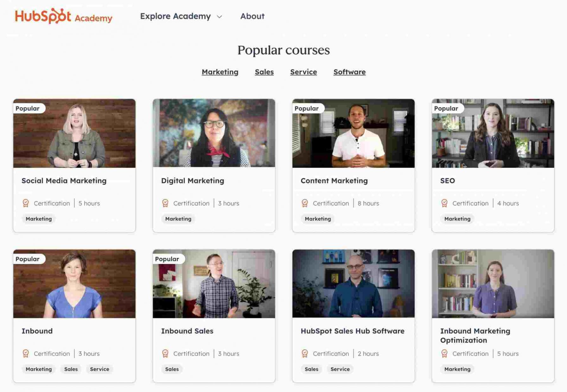Viewport: 567px width, 392px height.
Task: Open the About menu item
Action: pos(252,16)
